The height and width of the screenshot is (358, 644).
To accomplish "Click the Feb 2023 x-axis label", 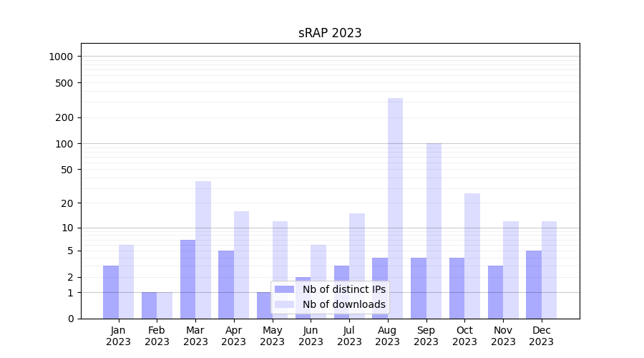I will (157, 336).
